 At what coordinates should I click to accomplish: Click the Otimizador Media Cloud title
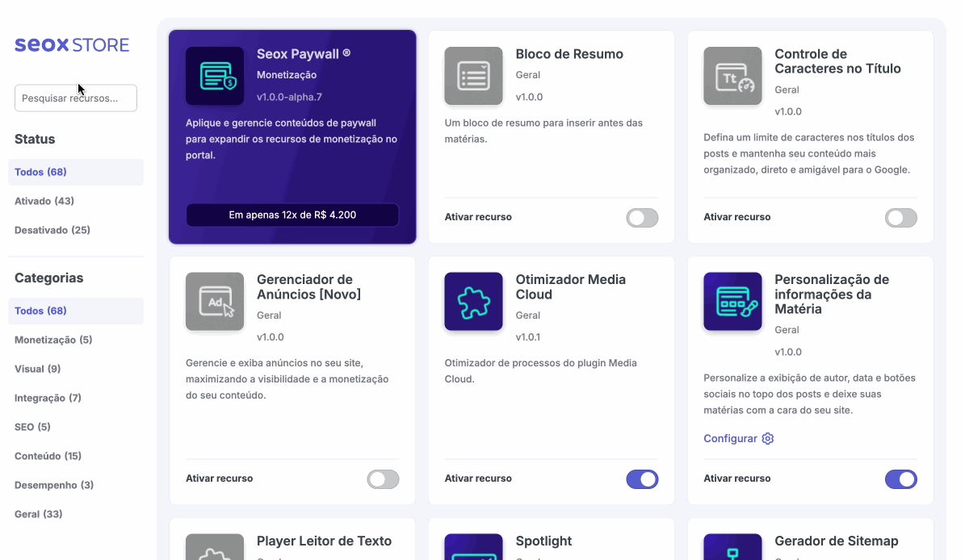[x=570, y=287]
